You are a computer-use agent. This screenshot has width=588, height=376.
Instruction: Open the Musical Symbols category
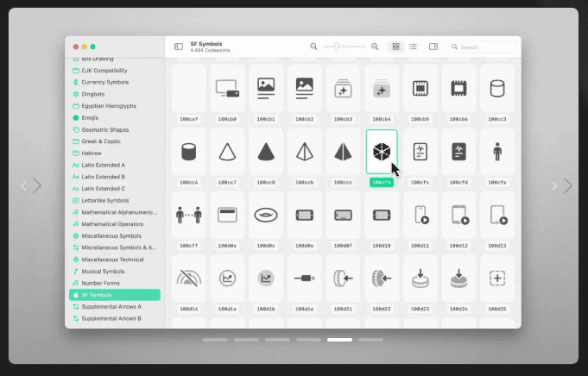pos(115,271)
